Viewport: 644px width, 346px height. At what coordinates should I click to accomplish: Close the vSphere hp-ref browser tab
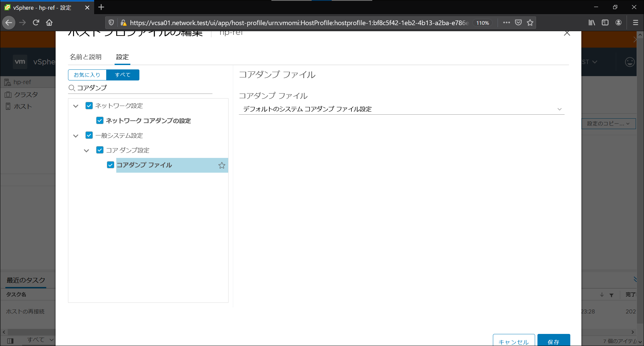tap(87, 7)
